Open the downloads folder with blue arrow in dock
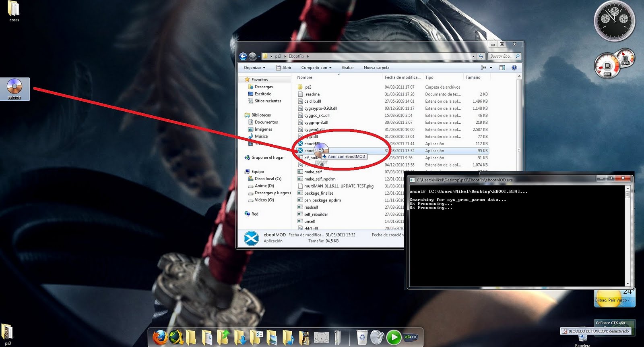 coord(240,337)
